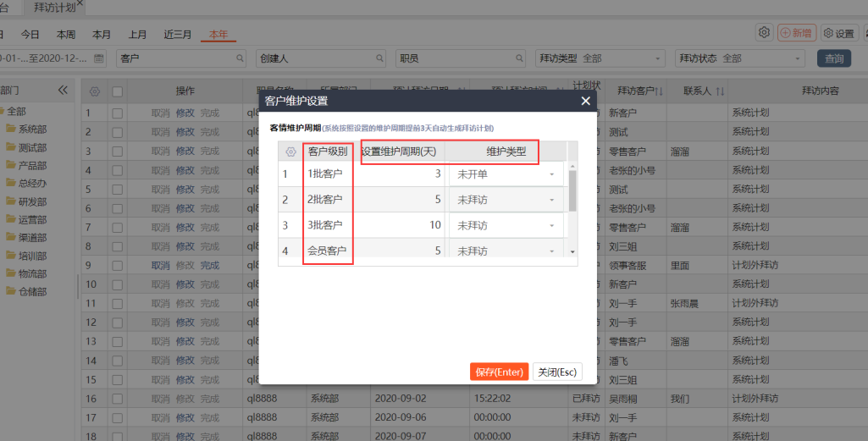Tick the checkbox for row 1
This screenshot has width=868, height=441.
coord(118,113)
